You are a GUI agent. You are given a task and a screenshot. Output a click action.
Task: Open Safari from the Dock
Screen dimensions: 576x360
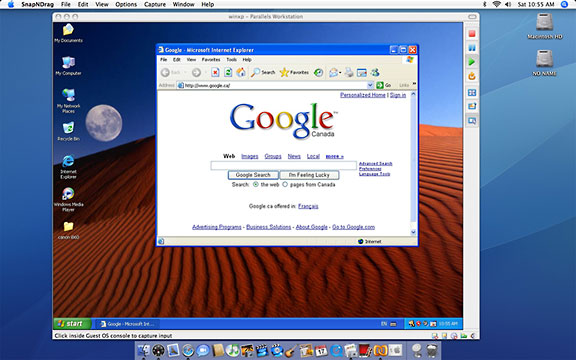point(188,350)
